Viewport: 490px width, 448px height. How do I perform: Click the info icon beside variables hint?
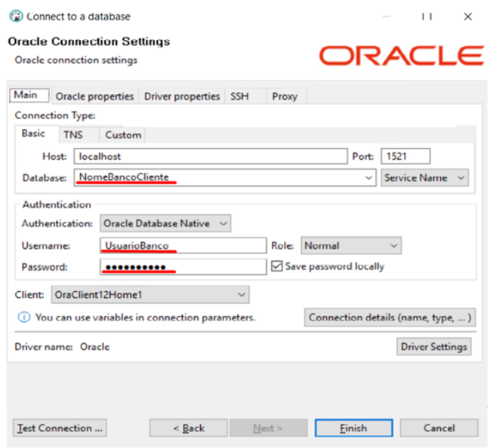click(24, 318)
